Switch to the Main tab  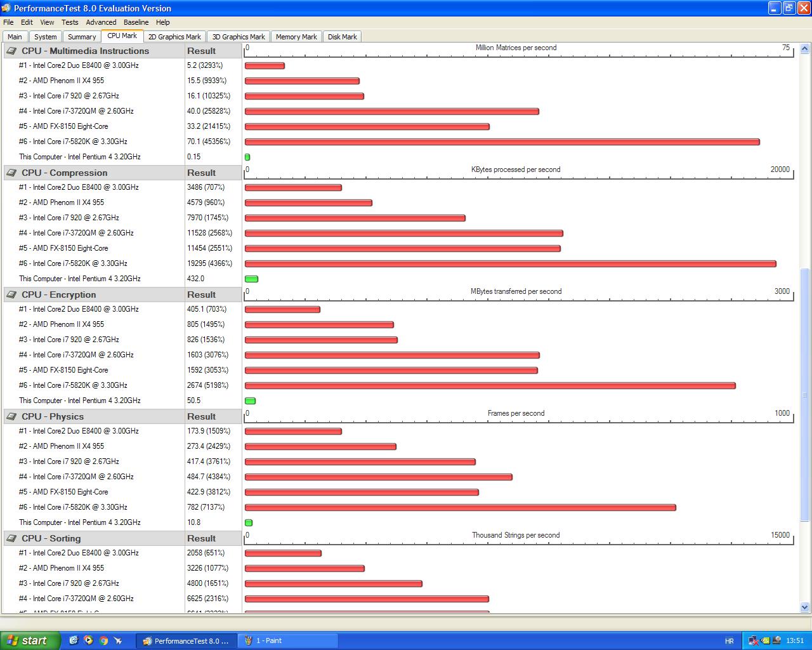coord(15,37)
